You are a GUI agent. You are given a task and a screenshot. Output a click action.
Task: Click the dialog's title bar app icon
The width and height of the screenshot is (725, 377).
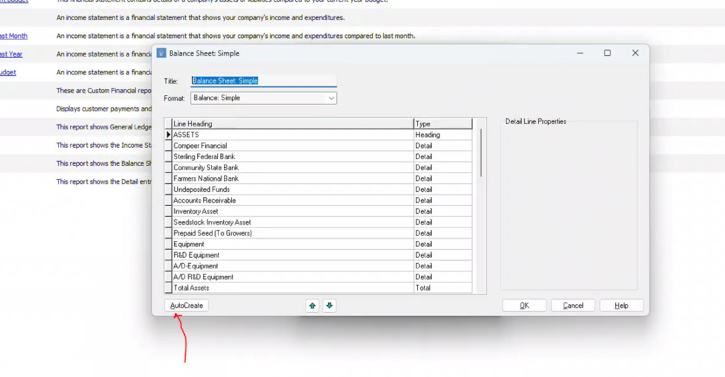click(x=161, y=53)
